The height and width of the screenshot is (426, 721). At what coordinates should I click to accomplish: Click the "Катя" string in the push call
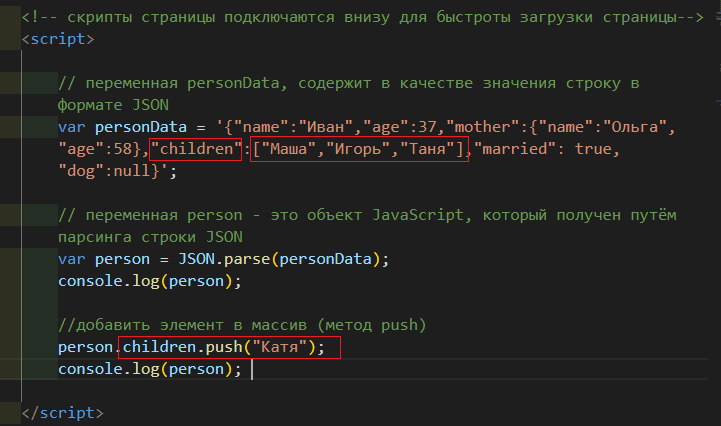279,347
